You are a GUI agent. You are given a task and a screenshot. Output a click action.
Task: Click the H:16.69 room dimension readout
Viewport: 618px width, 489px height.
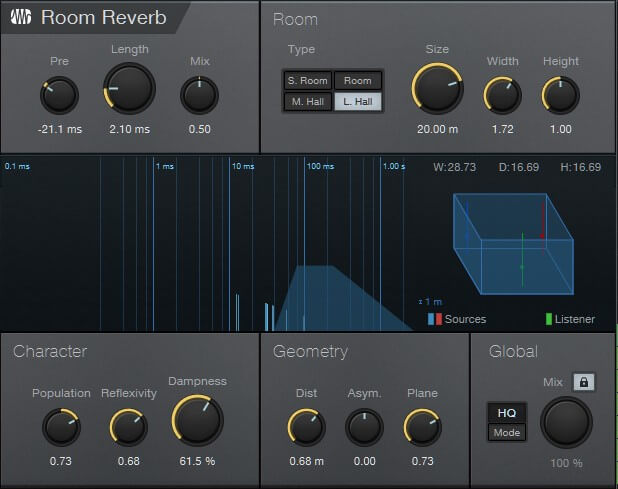(x=581, y=167)
